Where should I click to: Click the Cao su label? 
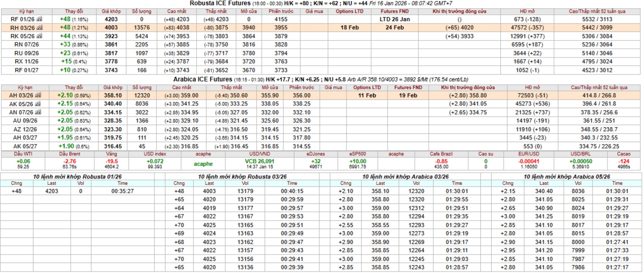(486, 154)
